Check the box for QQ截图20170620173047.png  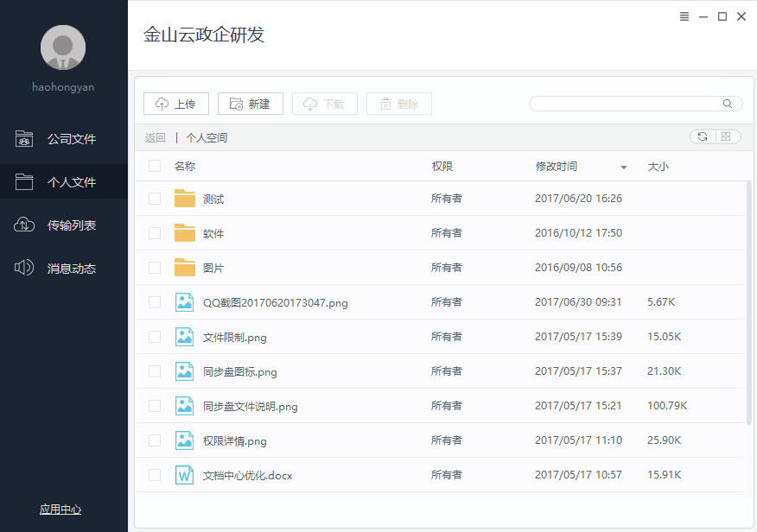pyautogui.click(x=155, y=302)
